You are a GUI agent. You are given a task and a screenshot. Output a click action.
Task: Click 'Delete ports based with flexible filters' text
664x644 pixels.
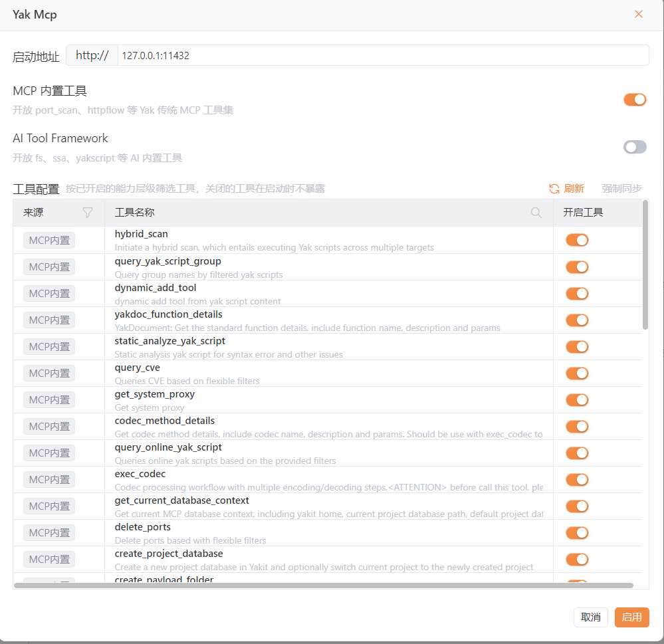[x=190, y=541]
